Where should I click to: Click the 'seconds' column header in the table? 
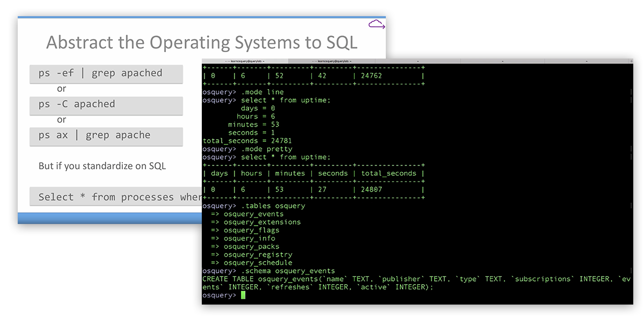[x=333, y=174]
